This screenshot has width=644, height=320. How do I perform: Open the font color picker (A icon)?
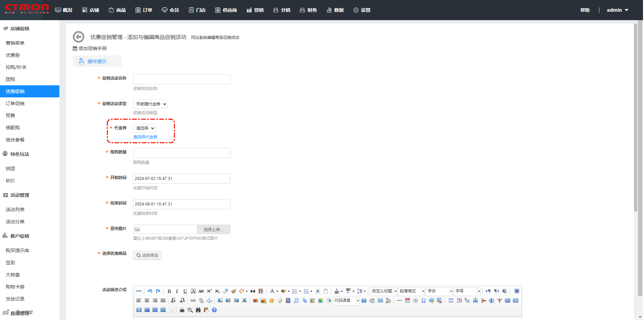tap(272, 291)
